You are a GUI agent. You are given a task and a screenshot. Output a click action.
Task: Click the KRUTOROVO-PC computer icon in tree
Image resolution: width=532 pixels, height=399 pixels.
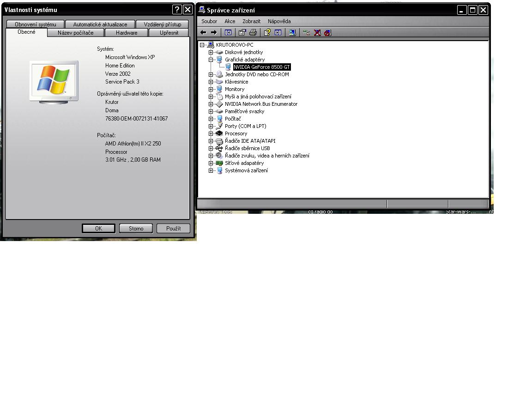tap(211, 45)
